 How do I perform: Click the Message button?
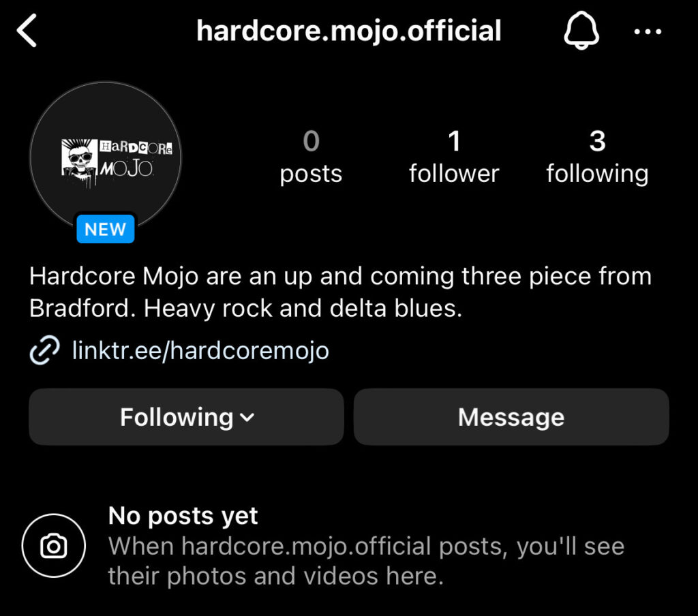pos(511,416)
